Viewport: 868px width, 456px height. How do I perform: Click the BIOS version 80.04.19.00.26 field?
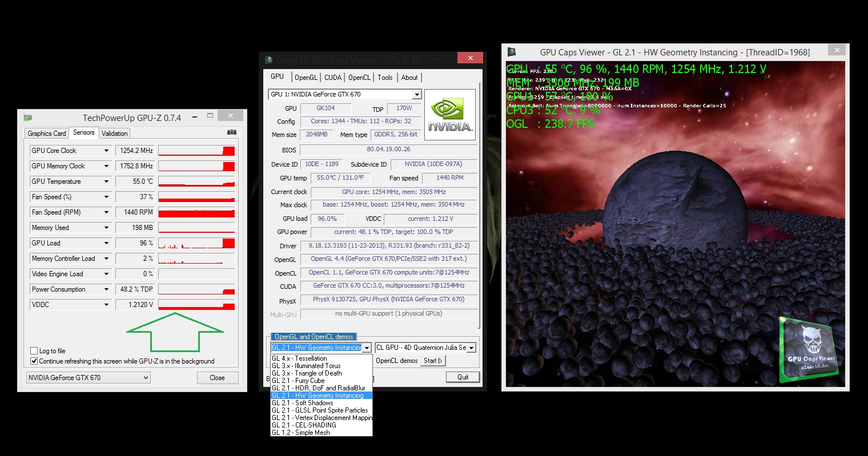coord(388,150)
